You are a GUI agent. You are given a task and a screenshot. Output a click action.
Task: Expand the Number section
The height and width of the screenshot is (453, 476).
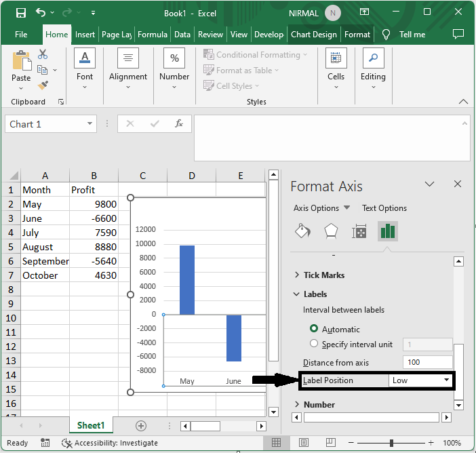pyautogui.click(x=319, y=404)
